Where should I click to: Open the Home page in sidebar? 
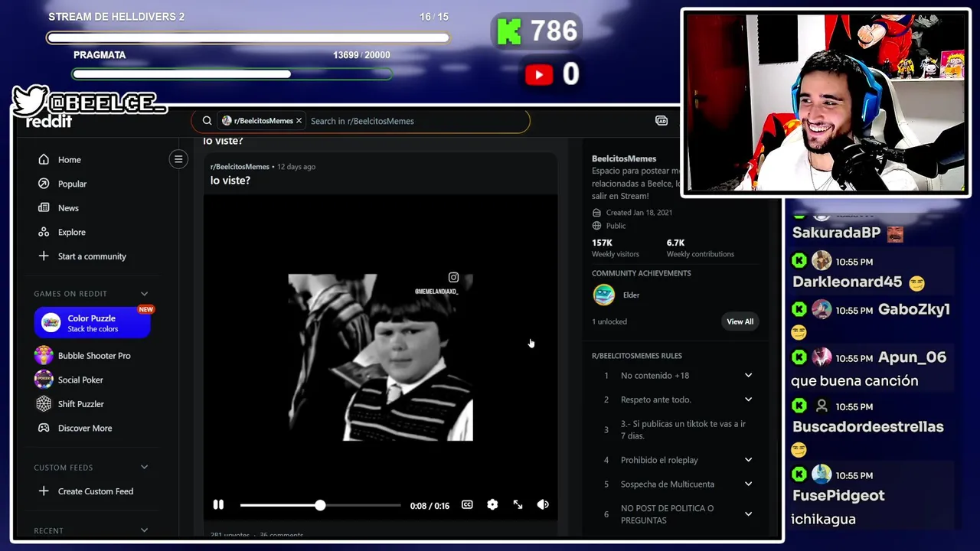69,160
